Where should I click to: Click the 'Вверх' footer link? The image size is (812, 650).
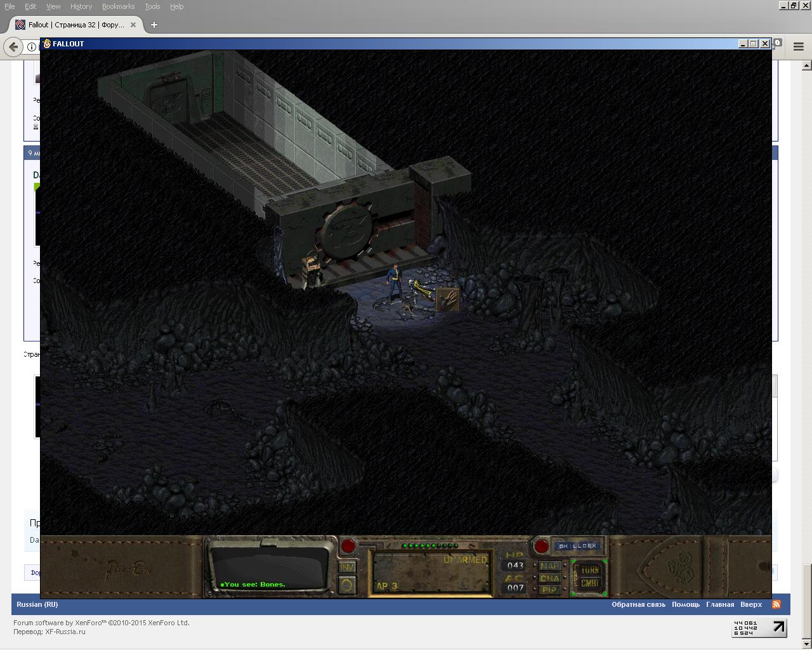coord(751,604)
